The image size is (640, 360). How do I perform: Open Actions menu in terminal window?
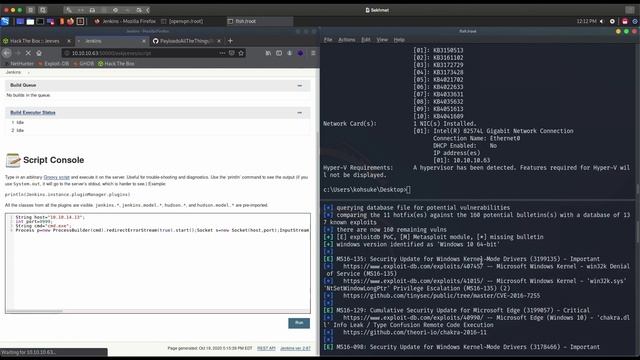pyautogui.click(x=347, y=40)
